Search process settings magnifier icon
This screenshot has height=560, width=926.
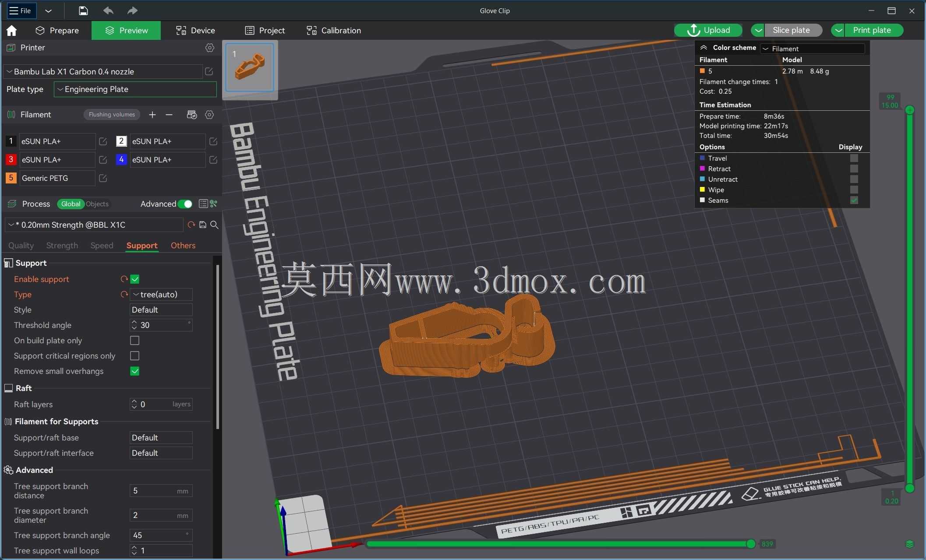[x=214, y=225]
